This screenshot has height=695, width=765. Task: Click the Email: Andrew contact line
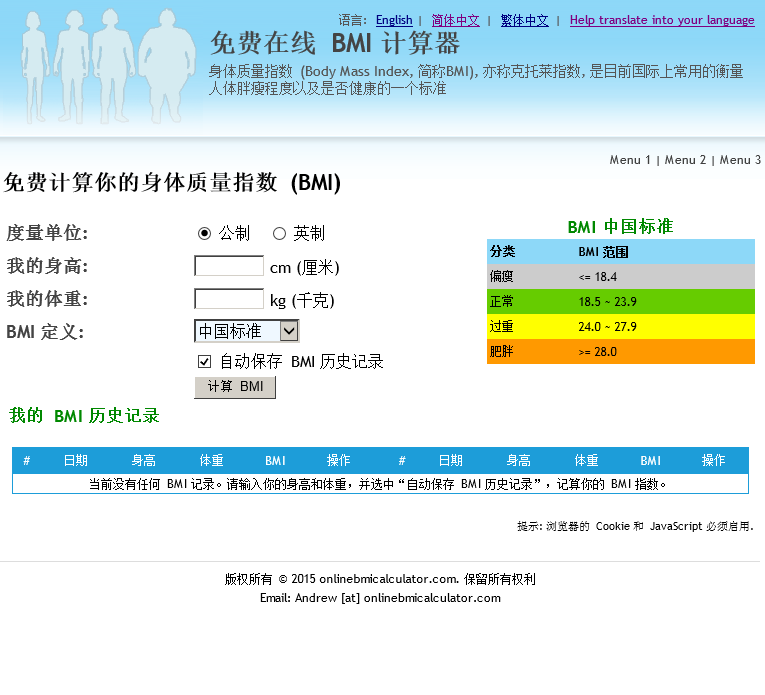click(x=380, y=598)
